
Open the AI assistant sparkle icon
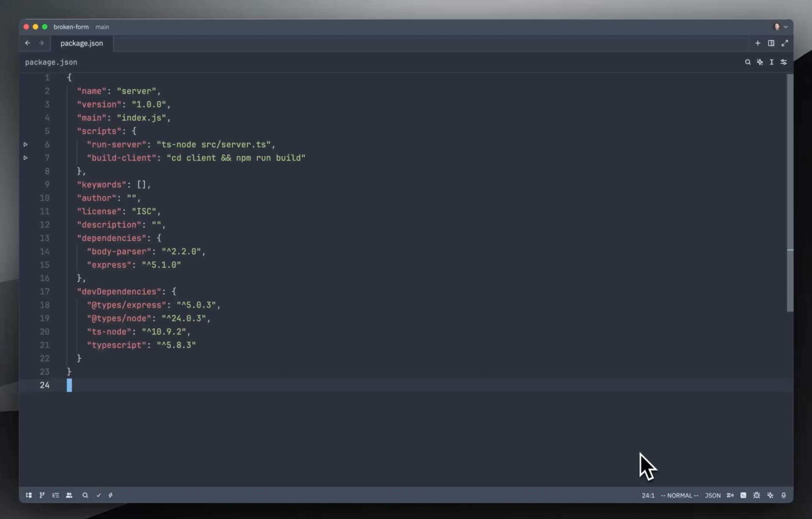coord(771,495)
